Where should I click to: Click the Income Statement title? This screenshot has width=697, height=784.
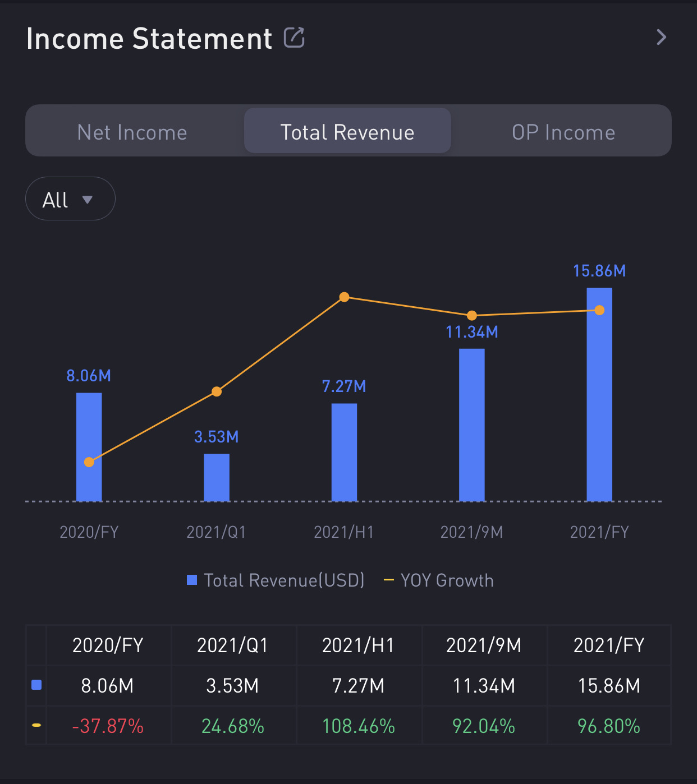[149, 39]
